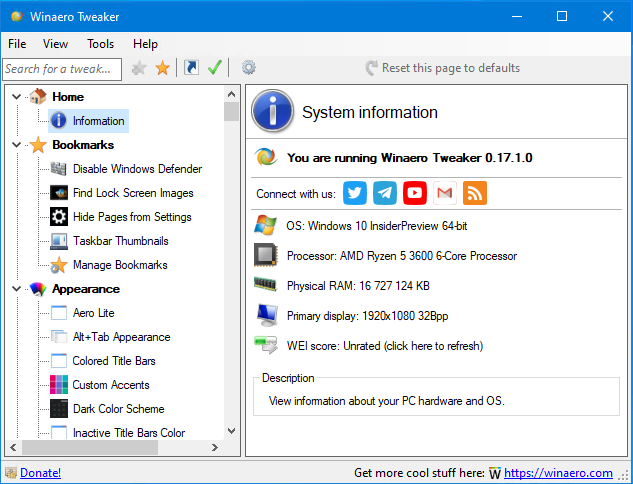The width and height of the screenshot is (633, 484).
Task: Click the Physical RAM 16 727 124 KB text
Action: coord(358,286)
